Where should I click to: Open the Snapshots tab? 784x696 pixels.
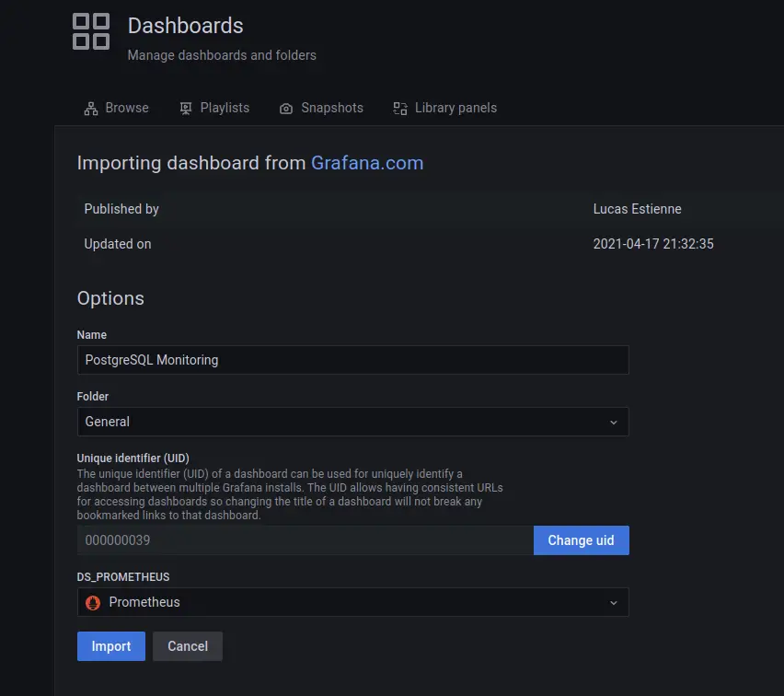(x=331, y=108)
